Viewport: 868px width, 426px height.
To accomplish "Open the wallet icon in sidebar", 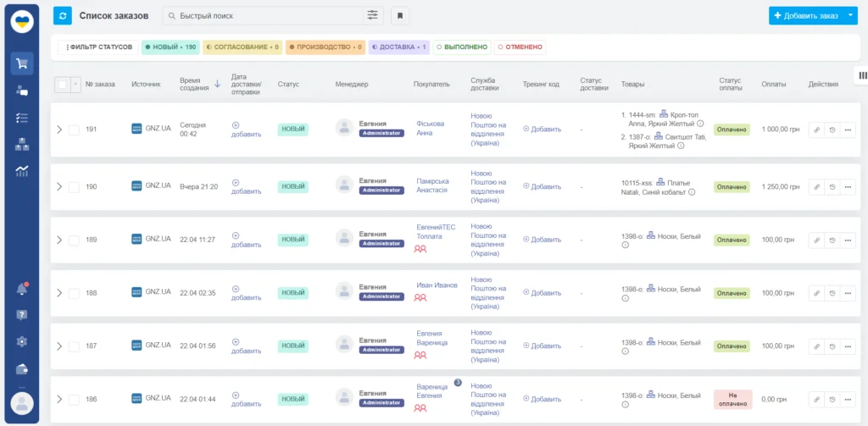I will (22, 368).
